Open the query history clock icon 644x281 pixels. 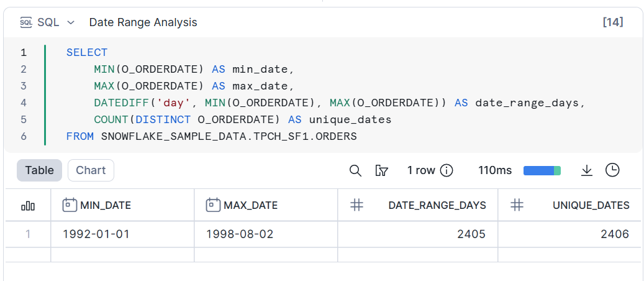tap(612, 170)
